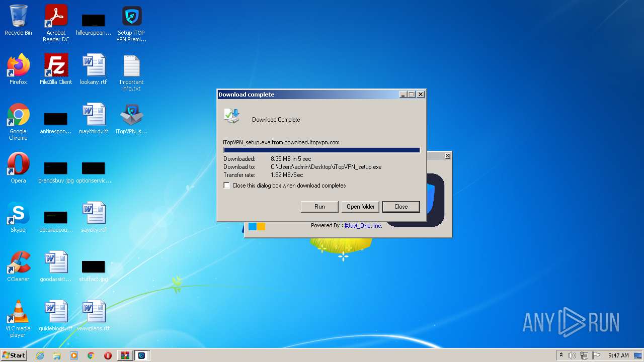Open Windows Explorer taskbar icon
Viewport: 644px width, 362px height.
57,355
